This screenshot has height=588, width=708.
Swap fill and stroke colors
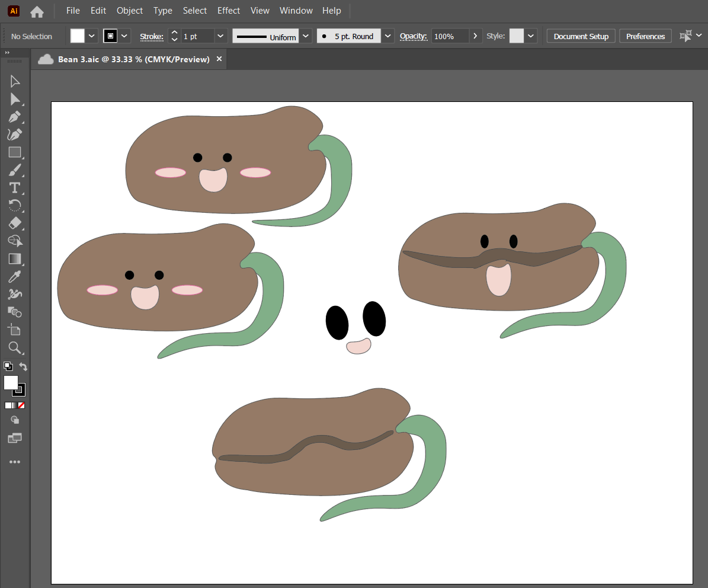pyautogui.click(x=23, y=366)
